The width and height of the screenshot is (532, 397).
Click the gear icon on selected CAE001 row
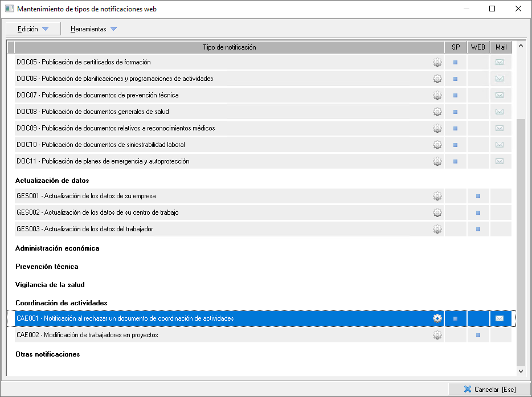(x=437, y=318)
